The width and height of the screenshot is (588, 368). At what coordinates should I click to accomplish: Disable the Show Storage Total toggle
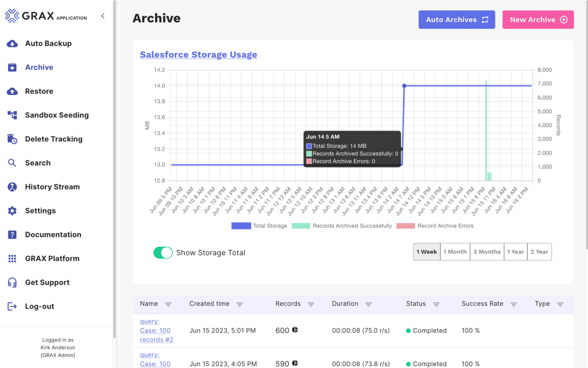[163, 253]
